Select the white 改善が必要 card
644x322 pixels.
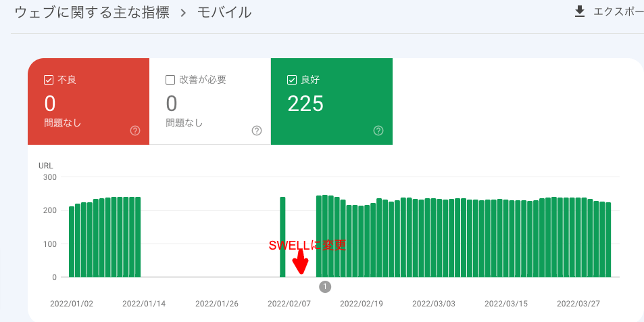tap(210, 101)
